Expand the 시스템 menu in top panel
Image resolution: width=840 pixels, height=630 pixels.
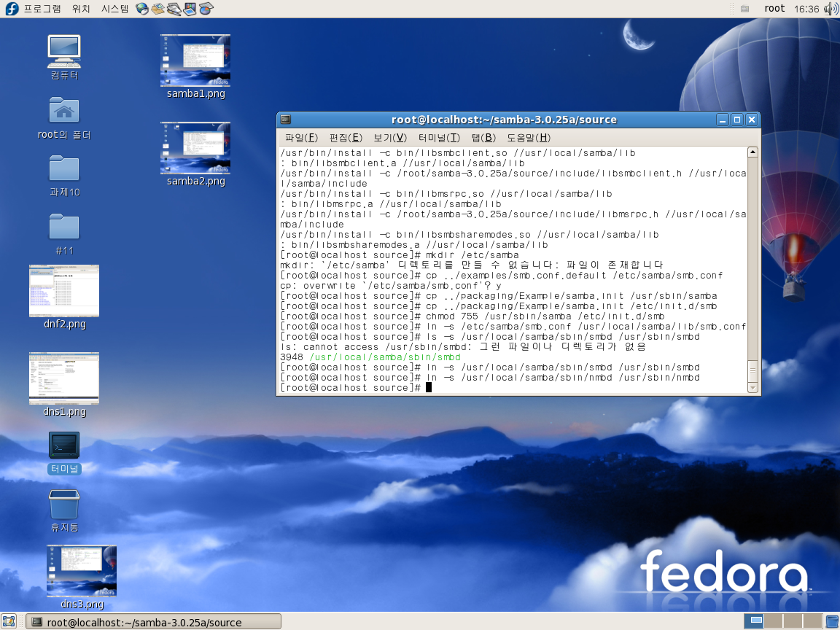tap(114, 9)
